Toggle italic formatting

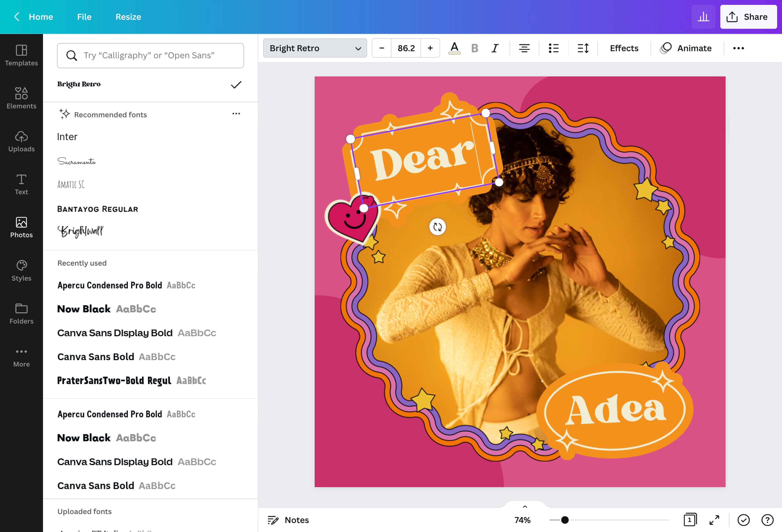[495, 48]
